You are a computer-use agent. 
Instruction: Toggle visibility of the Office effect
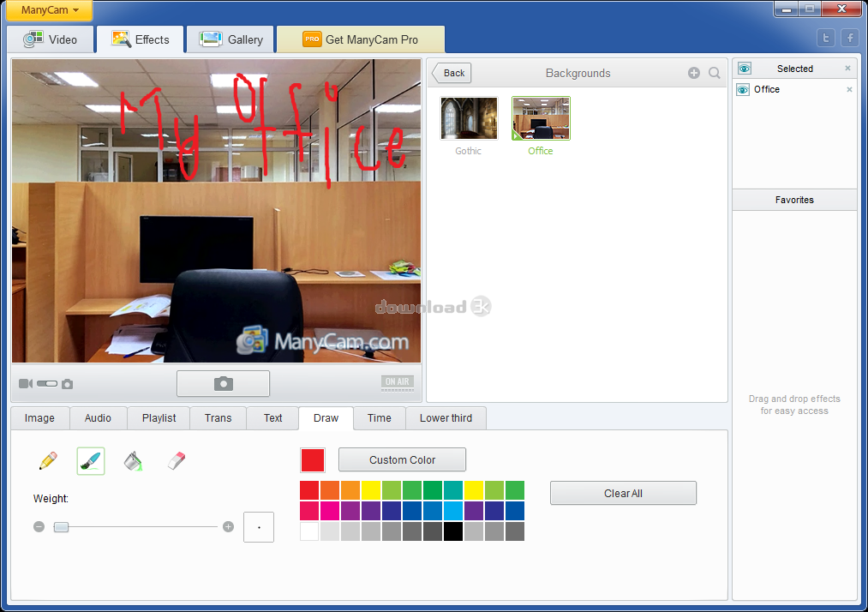[x=742, y=89]
